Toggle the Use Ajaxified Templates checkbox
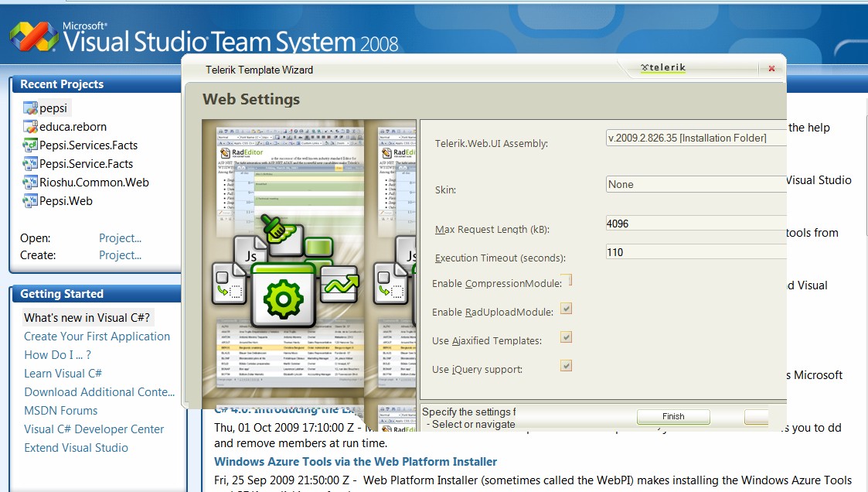The image size is (868, 492). click(x=566, y=337)
